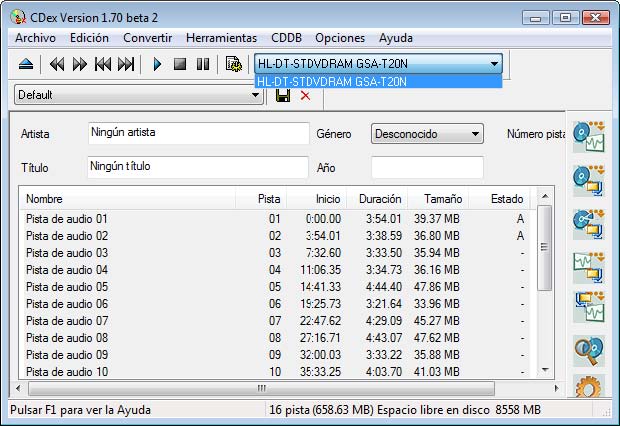Open the settings configuration toolbar icon

coord(233,64)
